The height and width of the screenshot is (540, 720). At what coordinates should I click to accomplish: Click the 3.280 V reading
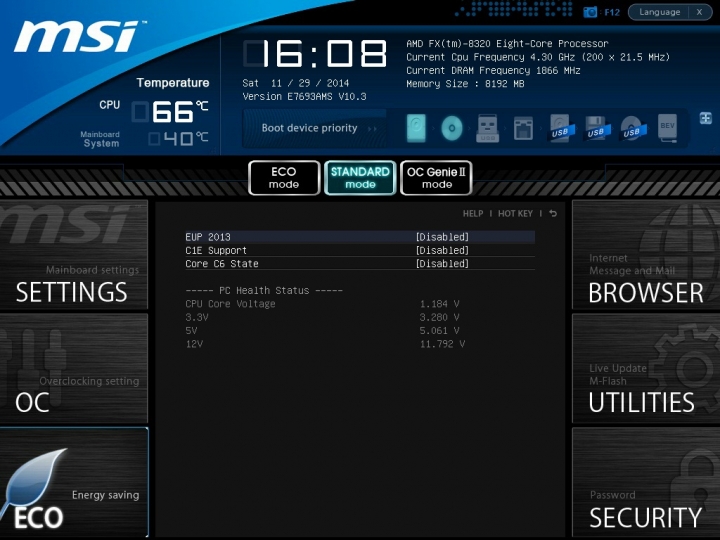pos(439,317)
